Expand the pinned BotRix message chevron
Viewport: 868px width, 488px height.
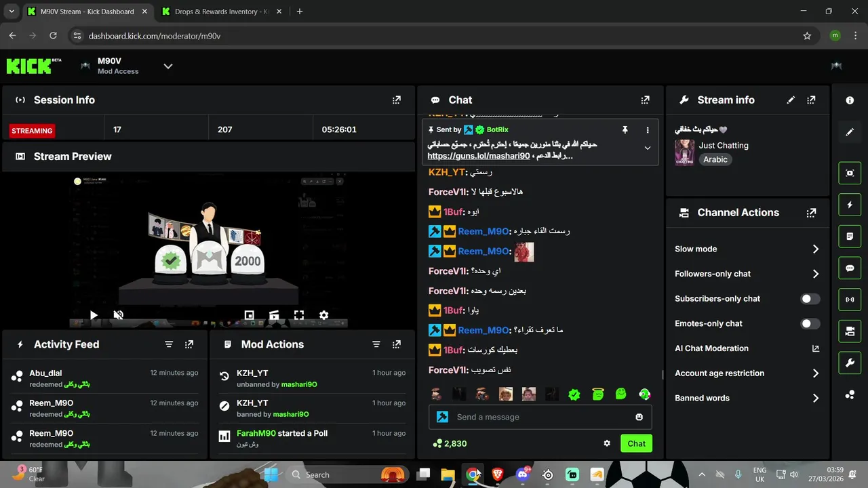click(648, 148)
